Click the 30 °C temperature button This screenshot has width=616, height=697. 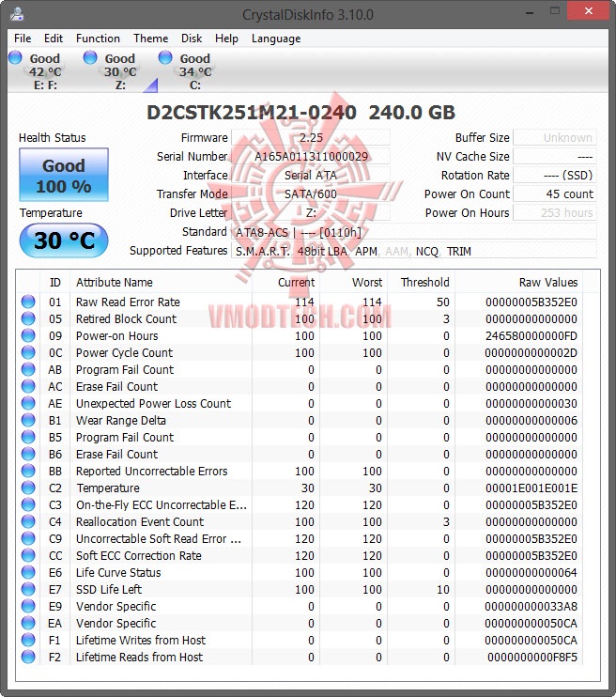64,240
